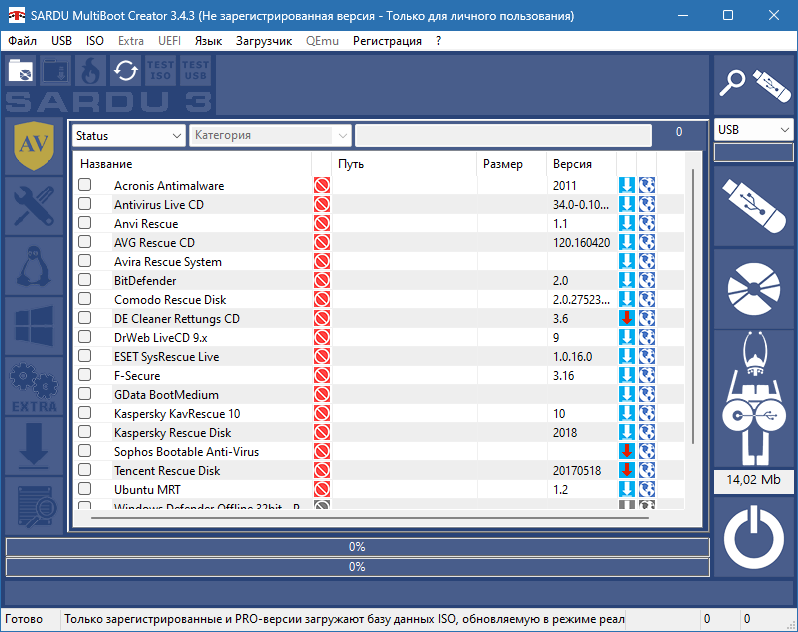Sort by the Версия column header

(x=582, y=164)
